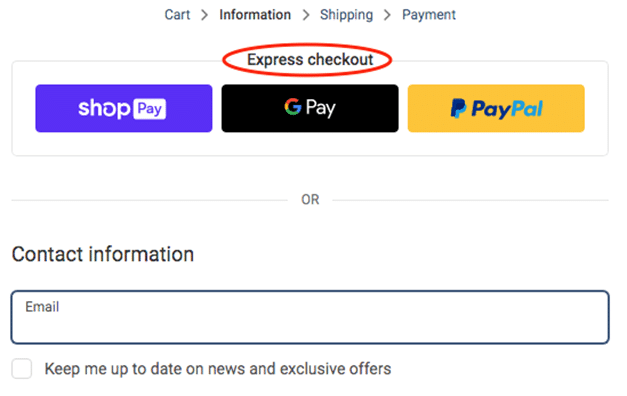Focus the Email input field

point(310,317)
